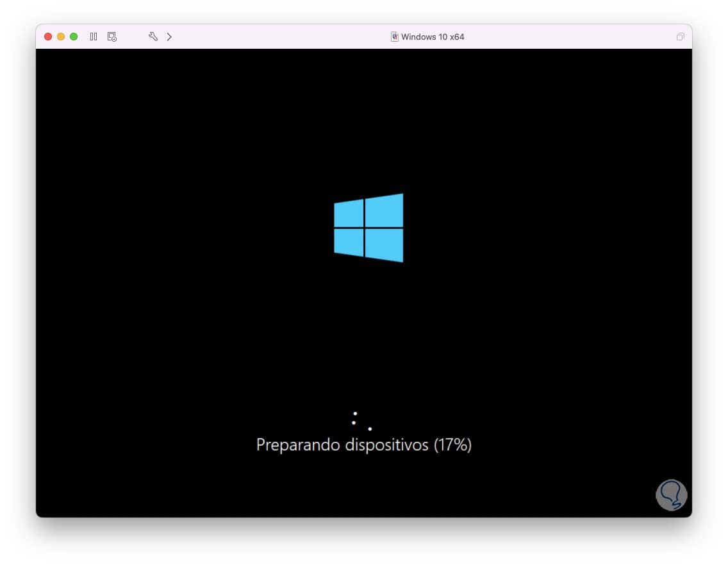This screenshot has height=565, width=728.
Task: Open virtual machine settings wrench
Action: pyautogui.click(x=153, y=37)
